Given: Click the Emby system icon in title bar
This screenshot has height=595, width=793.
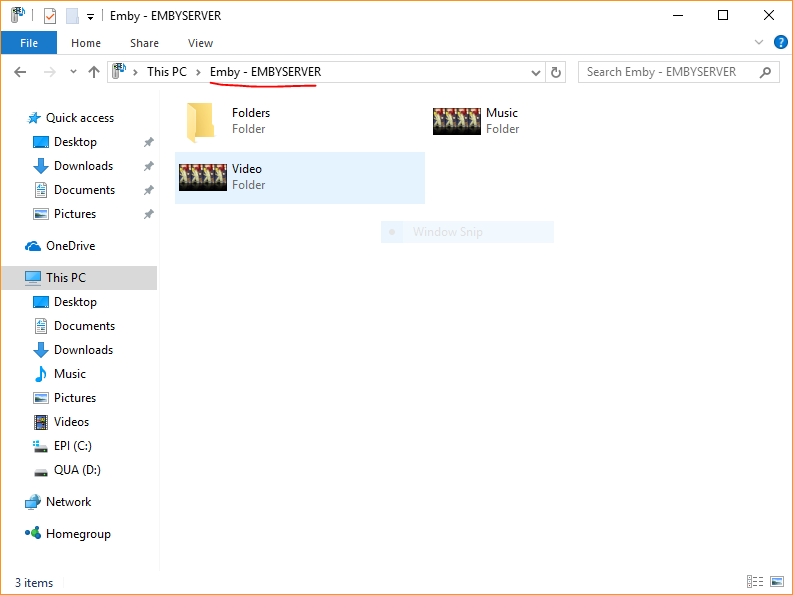Looking at the screenshot, I should click(18, 15).
